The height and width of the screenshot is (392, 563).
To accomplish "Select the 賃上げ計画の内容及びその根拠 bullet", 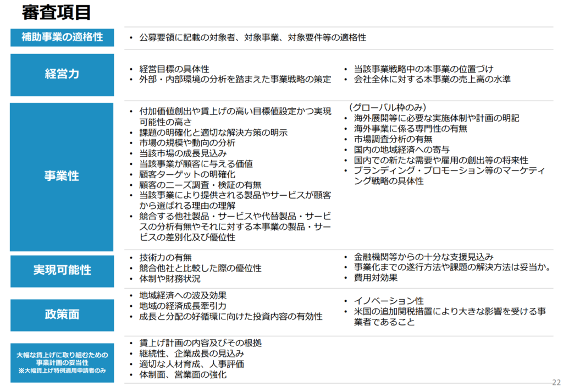I will pos(201,343).
